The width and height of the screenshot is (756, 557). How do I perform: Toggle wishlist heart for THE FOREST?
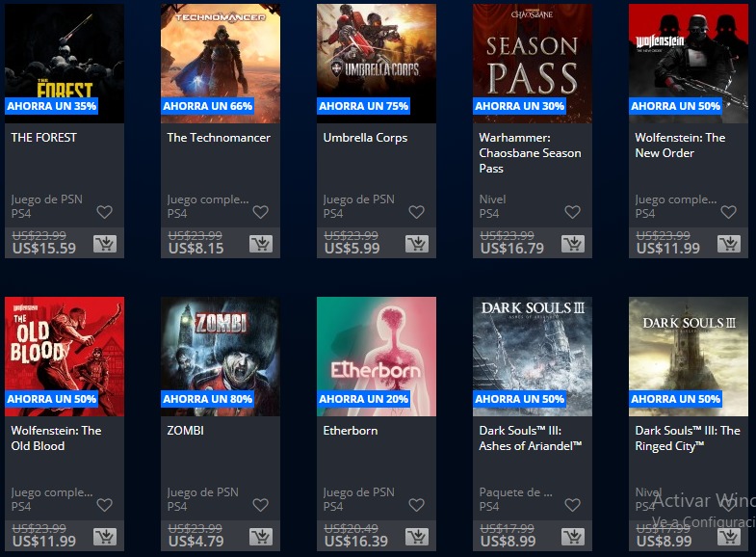pos(105,212)
